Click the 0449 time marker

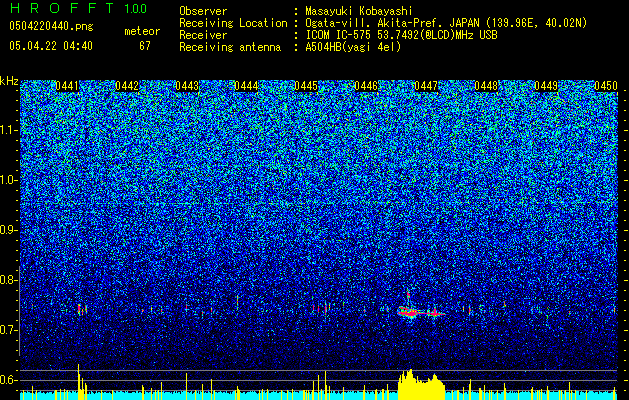tap(546, 86)
